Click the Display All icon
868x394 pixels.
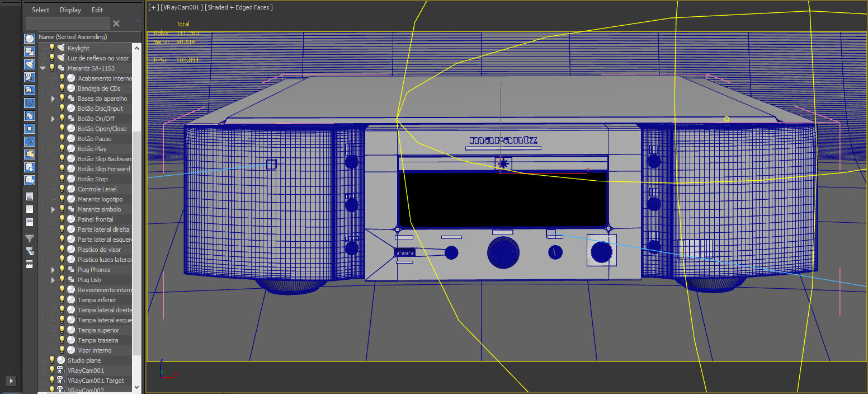click(30, 196)
